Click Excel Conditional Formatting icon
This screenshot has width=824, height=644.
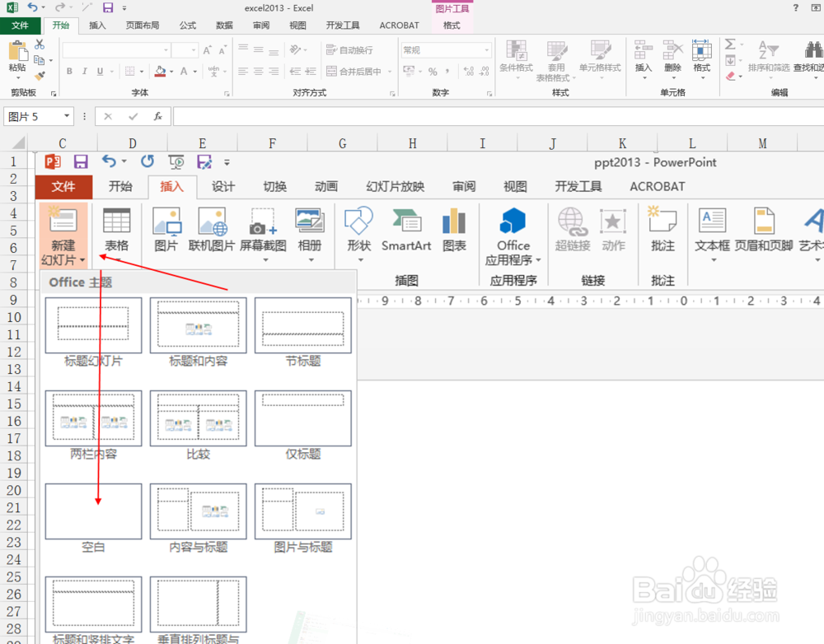pyautogui.click(x=516, y=50)
